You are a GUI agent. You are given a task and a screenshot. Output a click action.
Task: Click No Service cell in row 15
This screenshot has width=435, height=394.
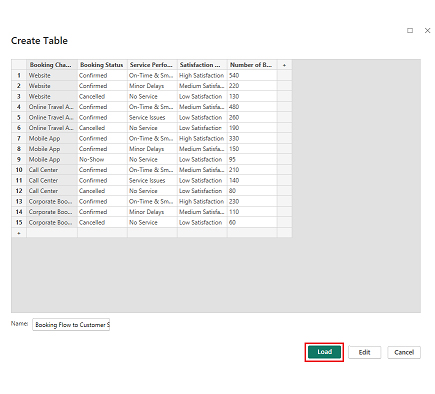152,222
